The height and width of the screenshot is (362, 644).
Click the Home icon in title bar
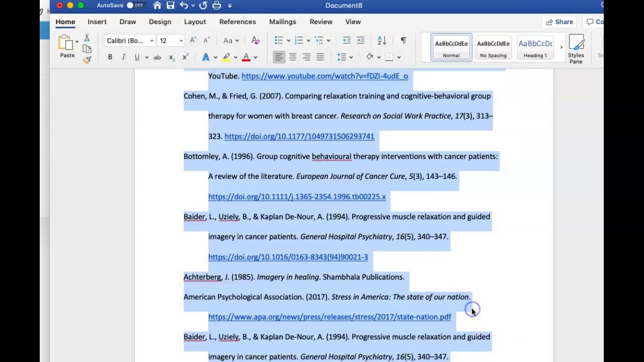point(157,6)
